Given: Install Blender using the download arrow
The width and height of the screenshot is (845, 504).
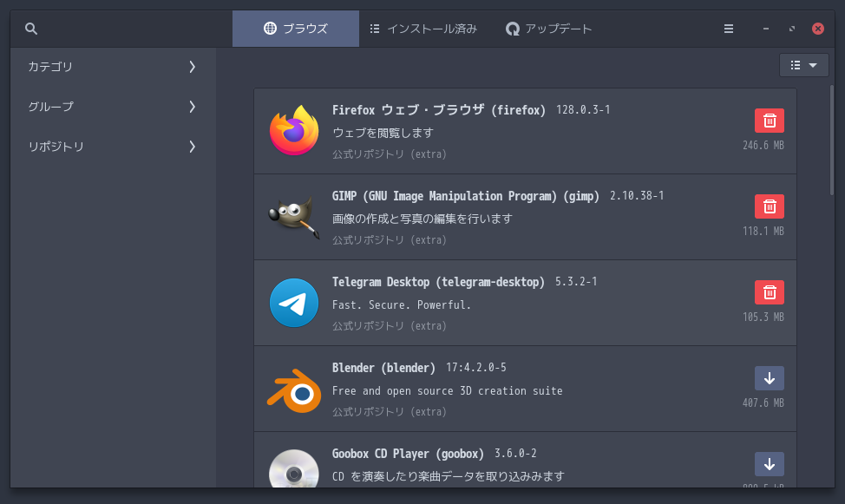Looking at the screenshot, I should point(769,378).
